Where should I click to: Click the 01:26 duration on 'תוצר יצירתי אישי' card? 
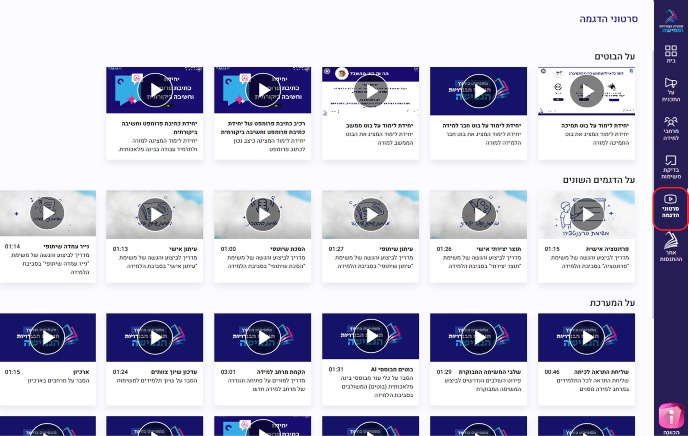pyautogui.click(x=444, y=249)
